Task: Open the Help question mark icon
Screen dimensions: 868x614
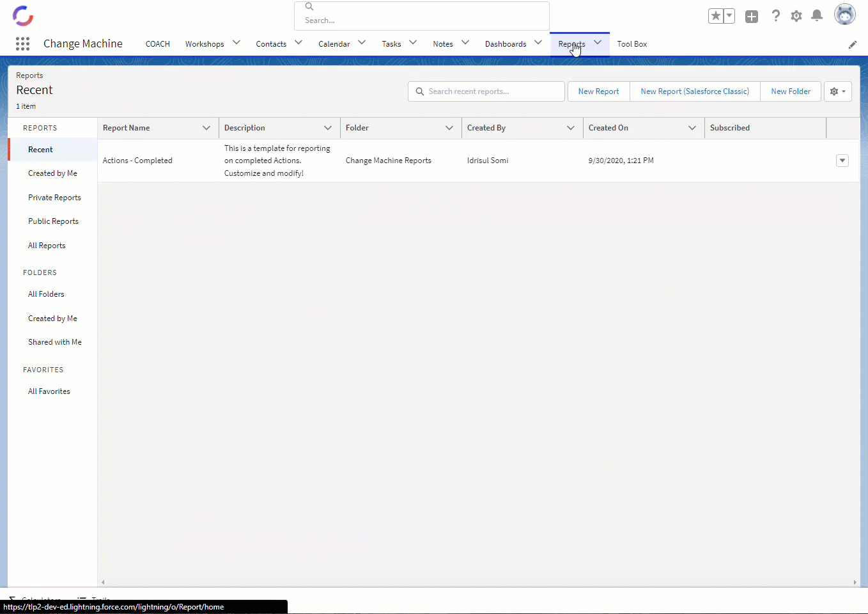Action: (x=775, y=16)
